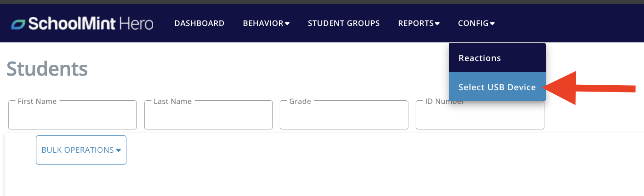Click the caret arrow beside CONFIG

tap(492, 24)
